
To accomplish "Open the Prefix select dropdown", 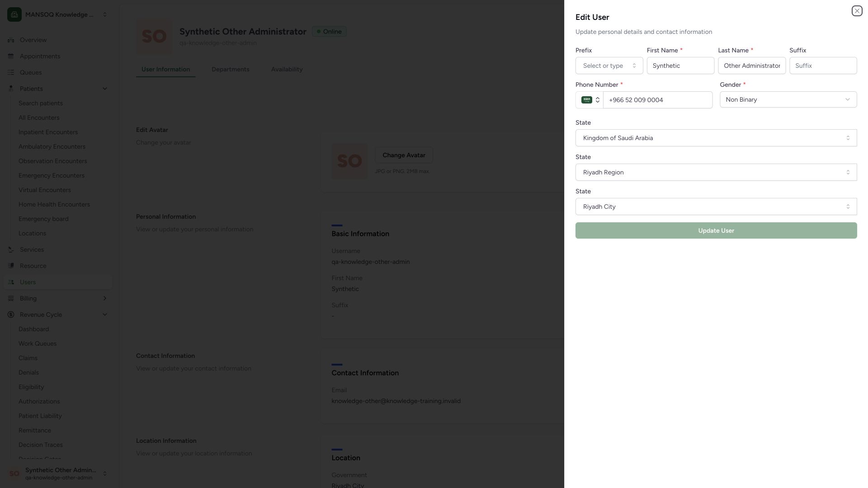I will tap(609, 66).
